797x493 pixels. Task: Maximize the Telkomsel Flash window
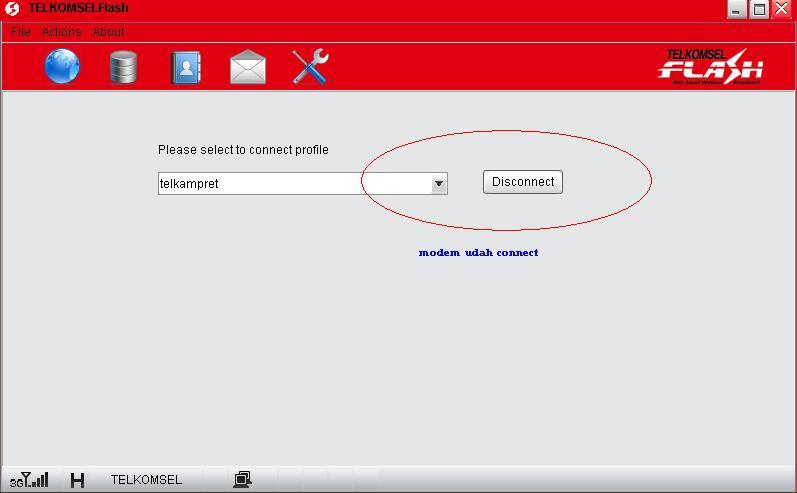point(759,9)
